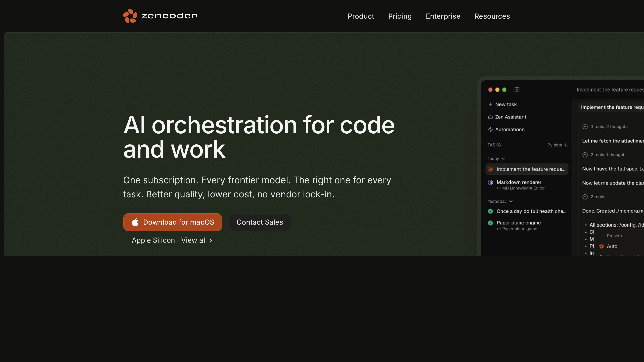The height and width of the screenshot is (362, 644).
Task: Click the Now let me update the plan message
Action: click(613, 183)
